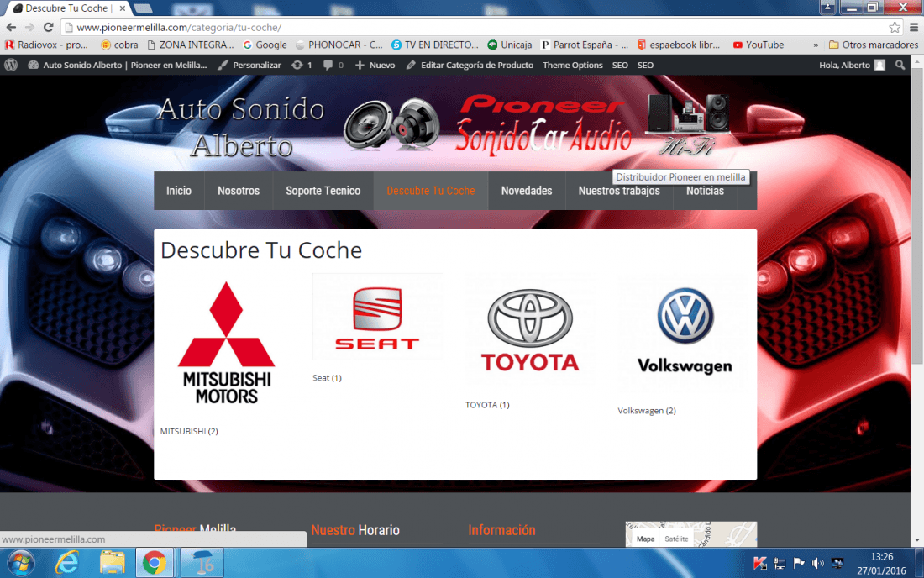
Task: Open the Unicaja bookmark
Action: (510, 45)
